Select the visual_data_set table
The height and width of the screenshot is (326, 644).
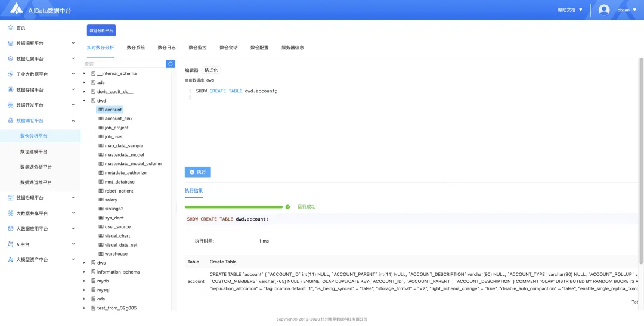coord(120,245)
